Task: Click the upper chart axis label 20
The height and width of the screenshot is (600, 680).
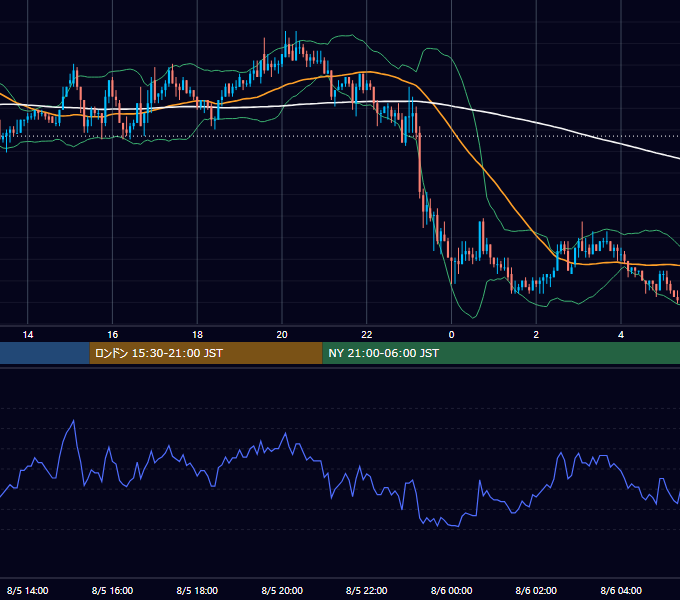Action: click(282, 335)
